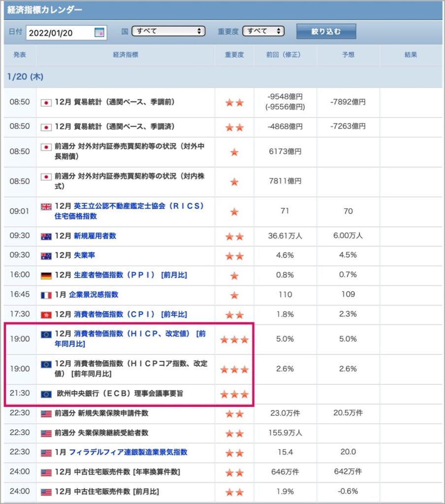This screenshot has width=445, height=504.
Task: Click US flag beside フィラデルフィア連銀 row
Action: point(46,453)
